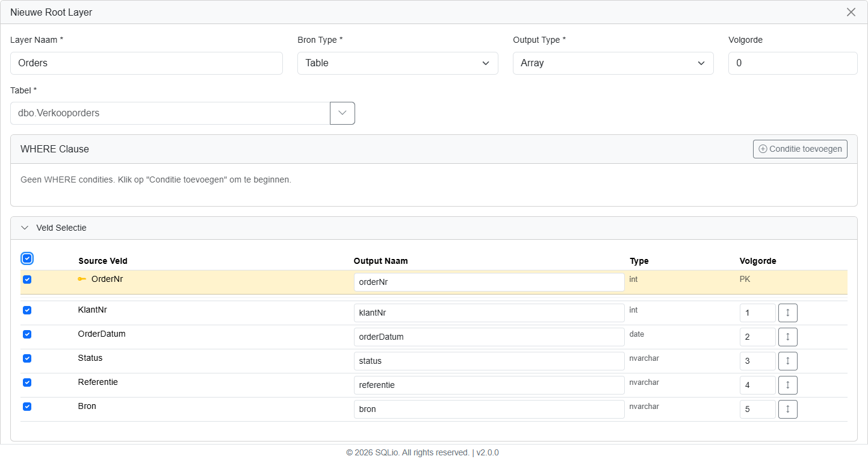This screenshot has width=868, height=462.
Task: Edit the orderDatum output name field
Action: [x=489, y=337]
